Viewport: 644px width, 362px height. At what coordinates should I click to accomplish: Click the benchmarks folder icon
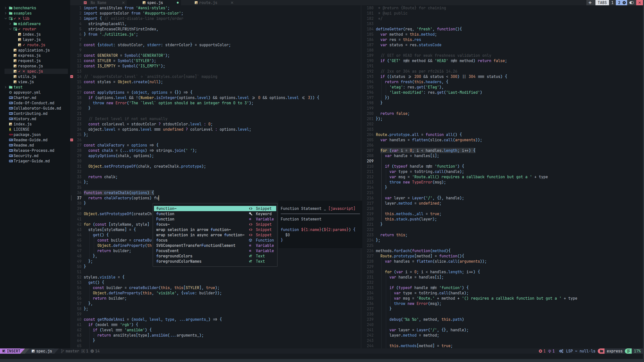pos(11,8)
